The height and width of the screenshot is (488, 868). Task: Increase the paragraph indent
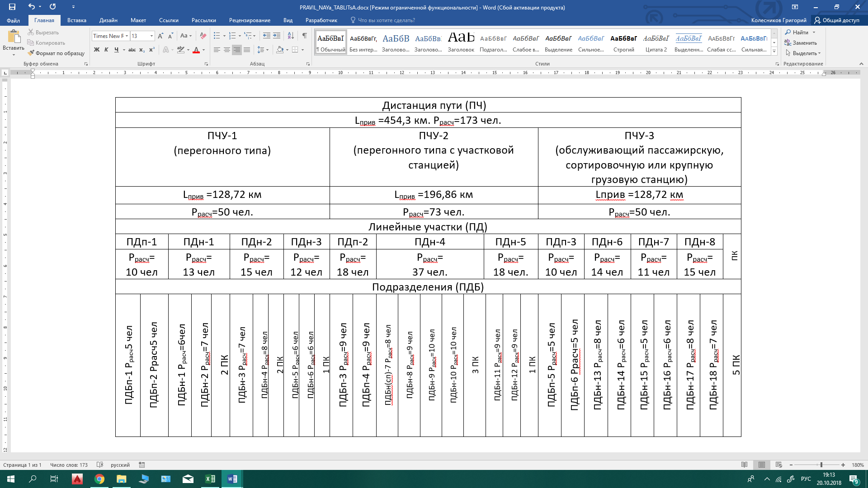(x=277, y=36)
